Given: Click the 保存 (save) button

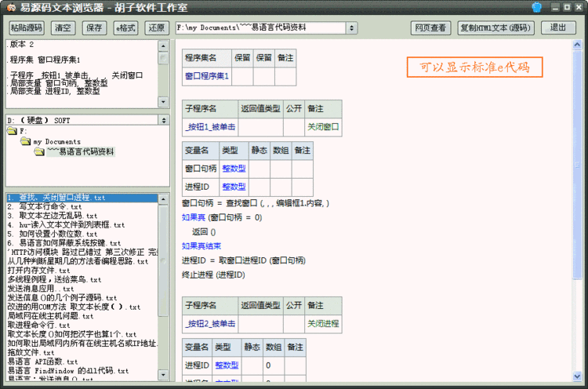Looking at the screenshot, I should tap(94, 27).
